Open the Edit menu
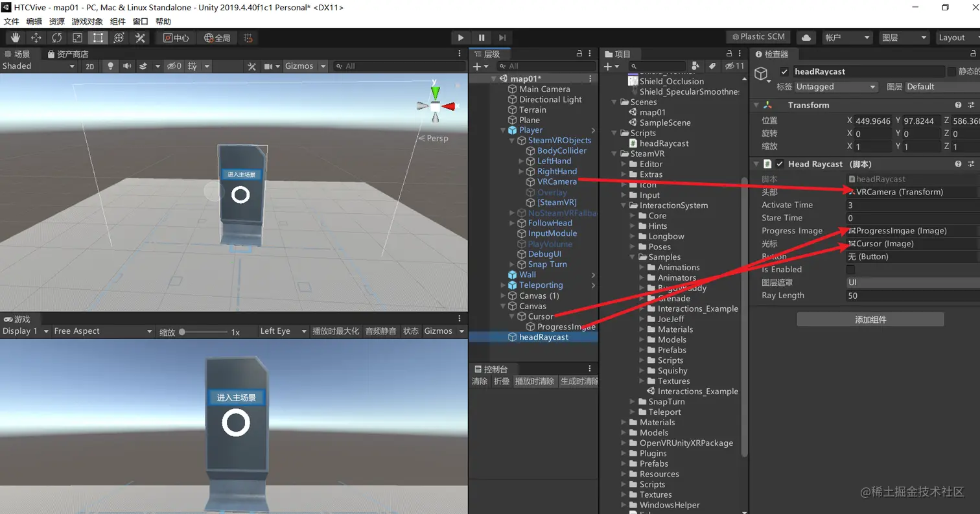 (34, 21)
